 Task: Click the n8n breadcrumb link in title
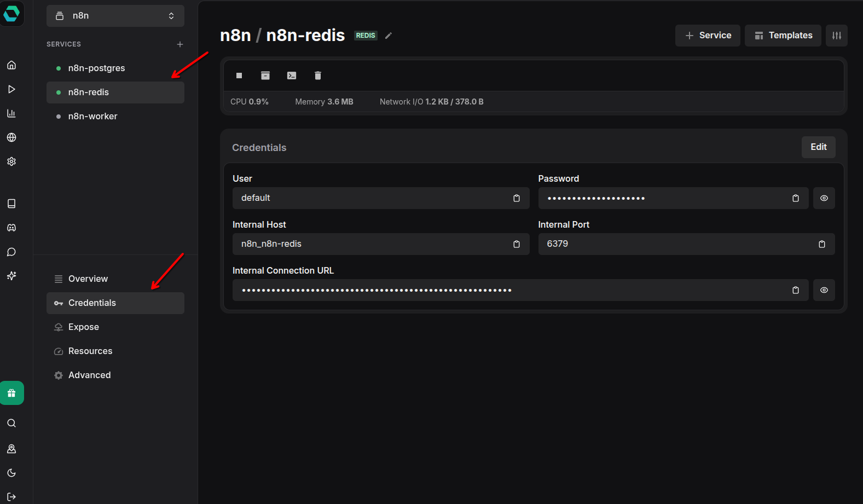point(235,35)
